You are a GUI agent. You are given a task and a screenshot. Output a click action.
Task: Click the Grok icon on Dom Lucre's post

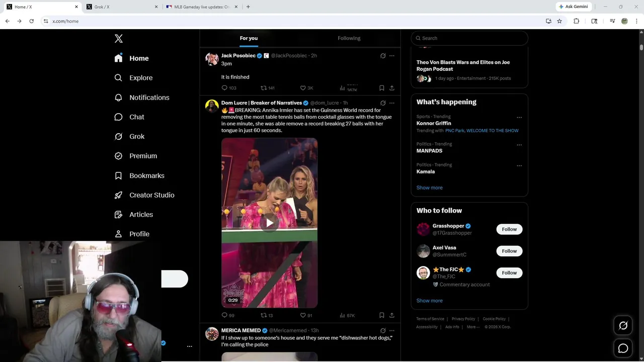point(383,103)
